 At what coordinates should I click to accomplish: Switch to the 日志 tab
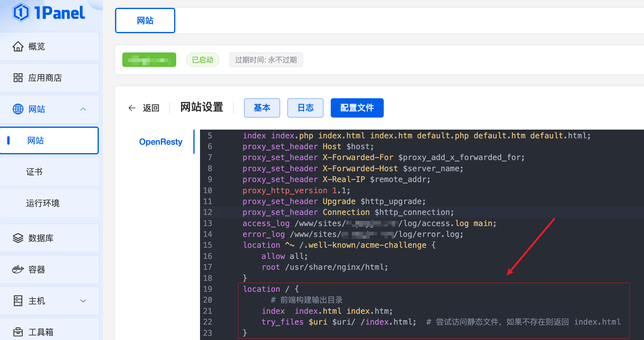[x=305, y=108]
